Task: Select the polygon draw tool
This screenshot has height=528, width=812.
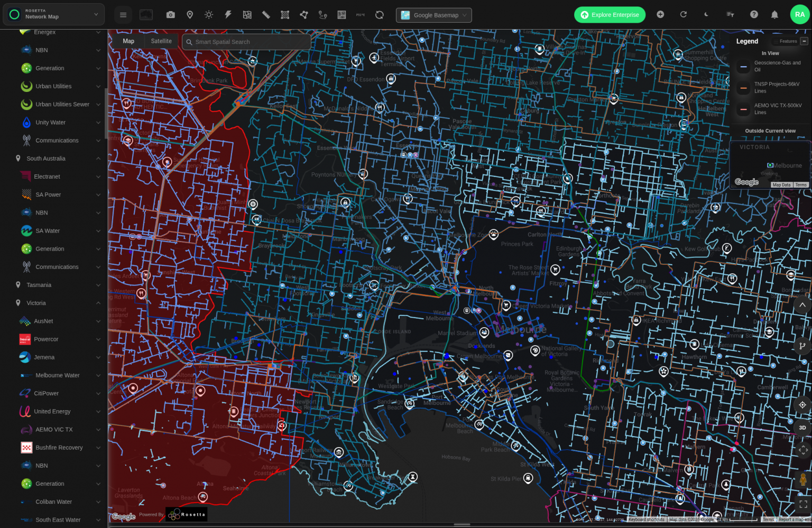Action: tap(304, 15)
